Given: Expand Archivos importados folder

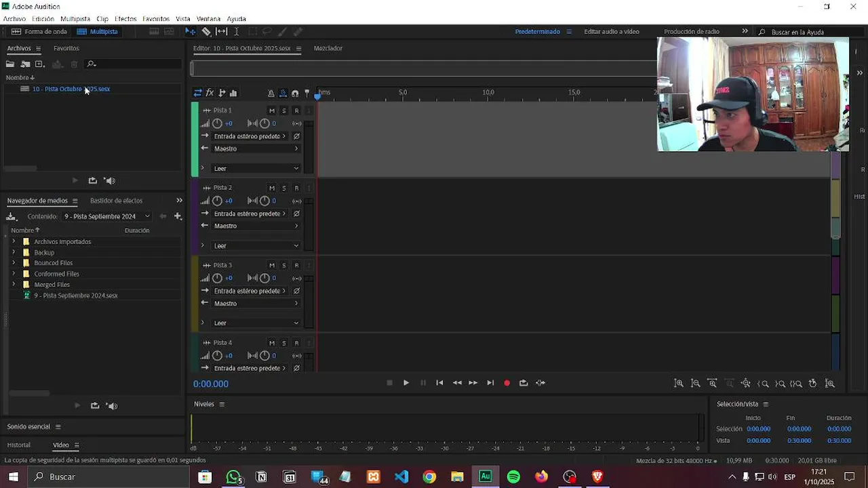Looking at the screenshot, I should coord(14,241).
